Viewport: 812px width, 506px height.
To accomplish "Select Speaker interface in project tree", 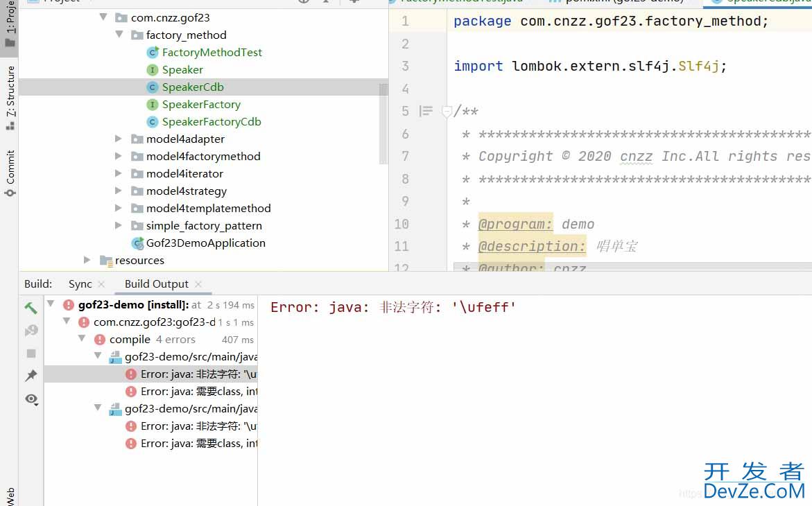I will pos(182,69).
